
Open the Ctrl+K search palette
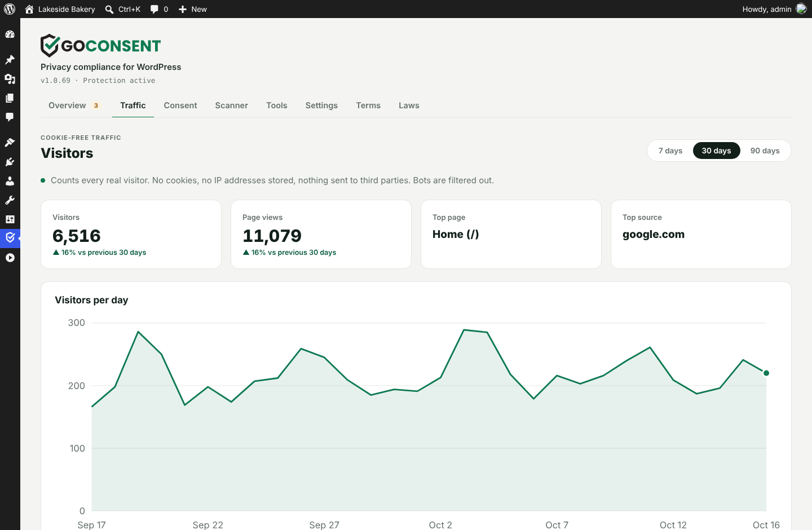click(123, 9)
